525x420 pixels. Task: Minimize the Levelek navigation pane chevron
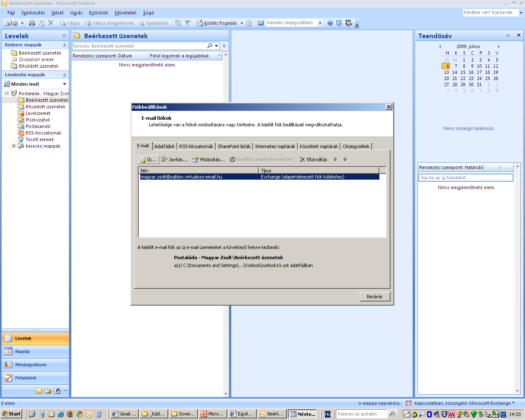(64, 36)
